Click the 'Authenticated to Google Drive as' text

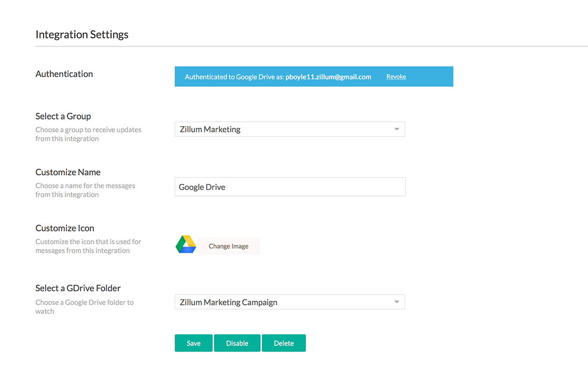pos(234,77)
